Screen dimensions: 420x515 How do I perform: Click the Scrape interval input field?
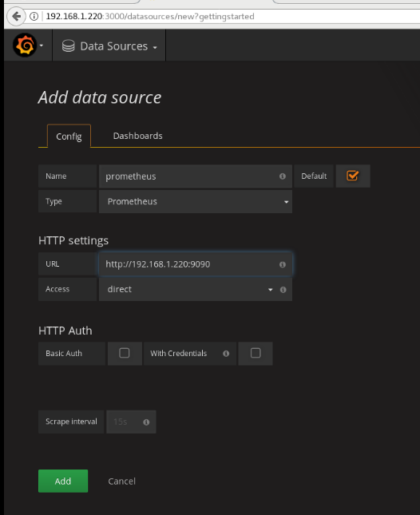(131, 422)
